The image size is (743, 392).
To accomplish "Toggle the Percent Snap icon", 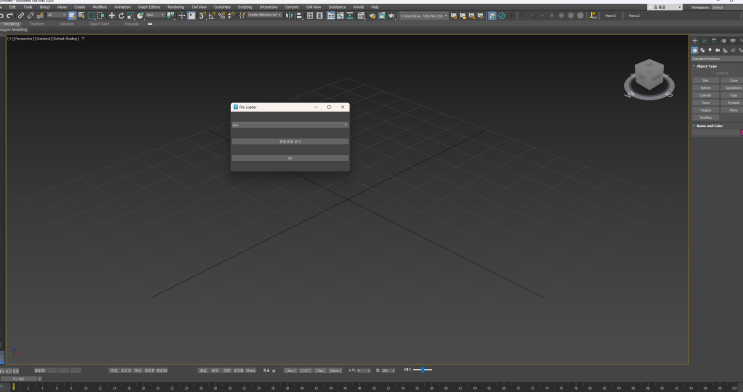I will (x=221, y=16).
